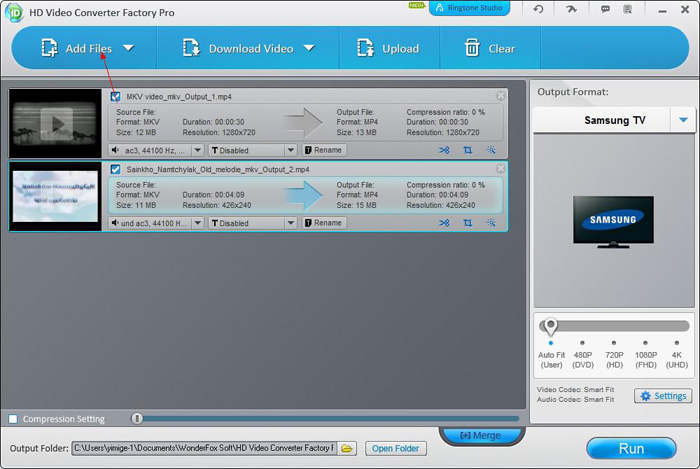Click 'Video Codec: Smart Fit' text
The image size is (700, 469).
click(x=575, y=390)
